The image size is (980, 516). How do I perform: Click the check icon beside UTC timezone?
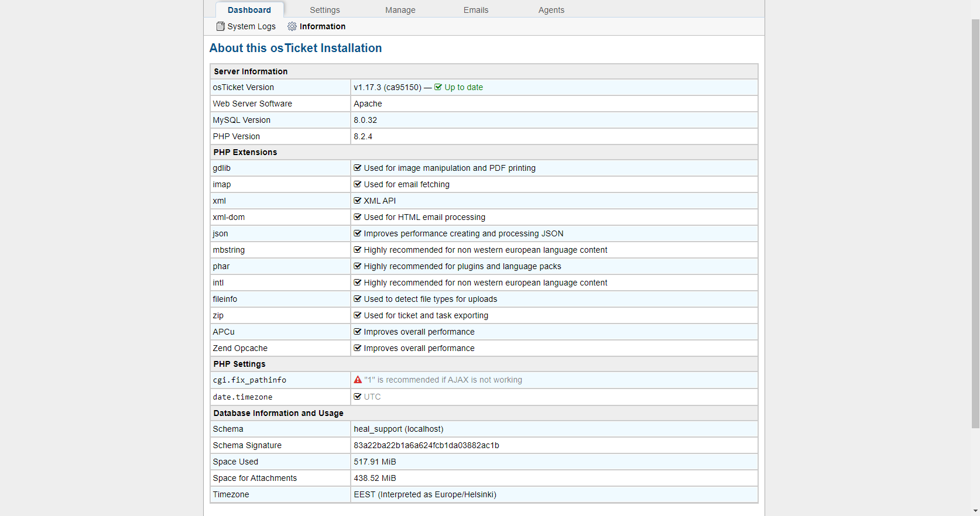[358, 397]
